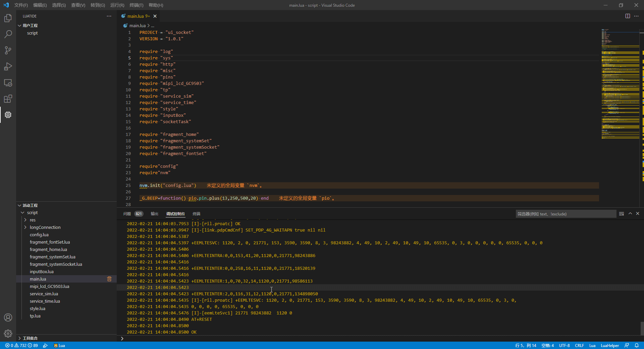
Task: Open the 帮助(H) menu
Action: point(156,5)
